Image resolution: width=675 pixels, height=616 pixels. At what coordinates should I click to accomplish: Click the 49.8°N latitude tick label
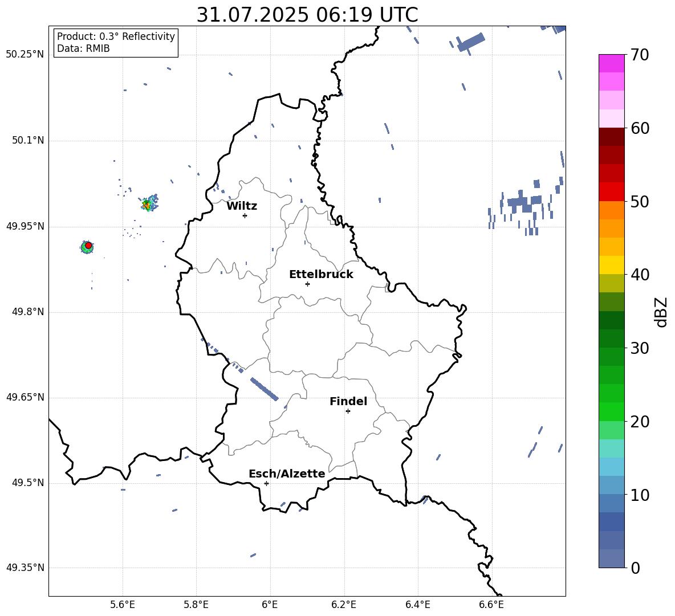pos(28,312)
